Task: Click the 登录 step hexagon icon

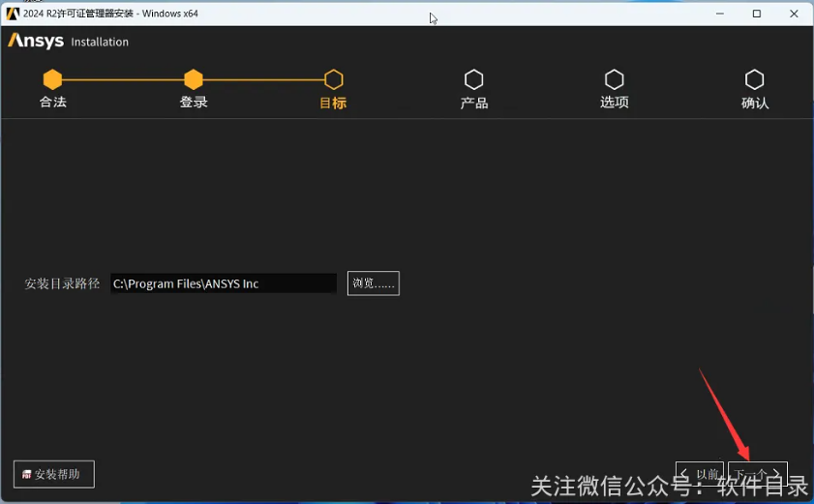Action: coord(194,79)
